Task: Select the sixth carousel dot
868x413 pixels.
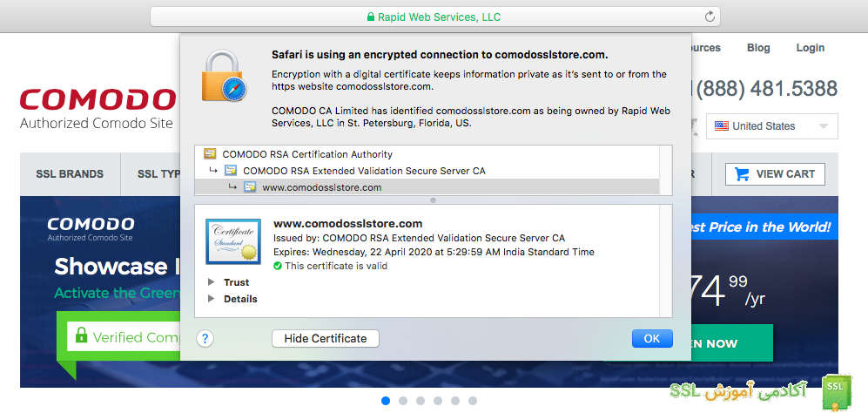Action: click(472, 401)
